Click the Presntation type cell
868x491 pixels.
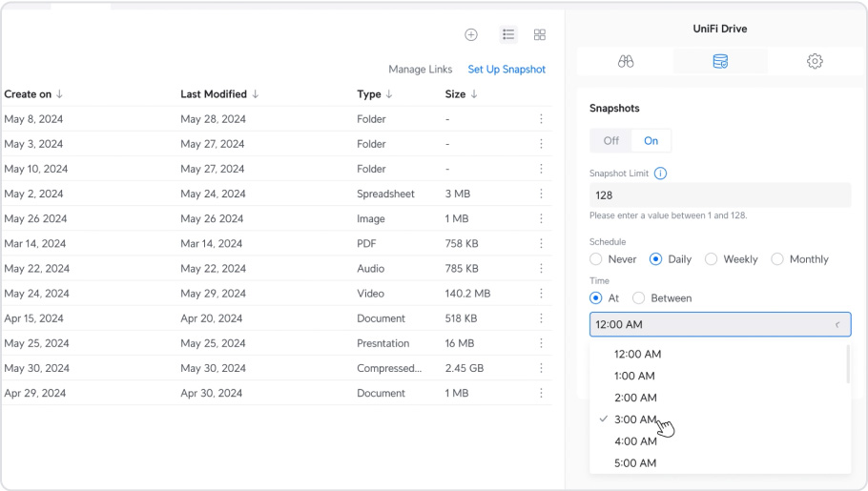point(383,343)
